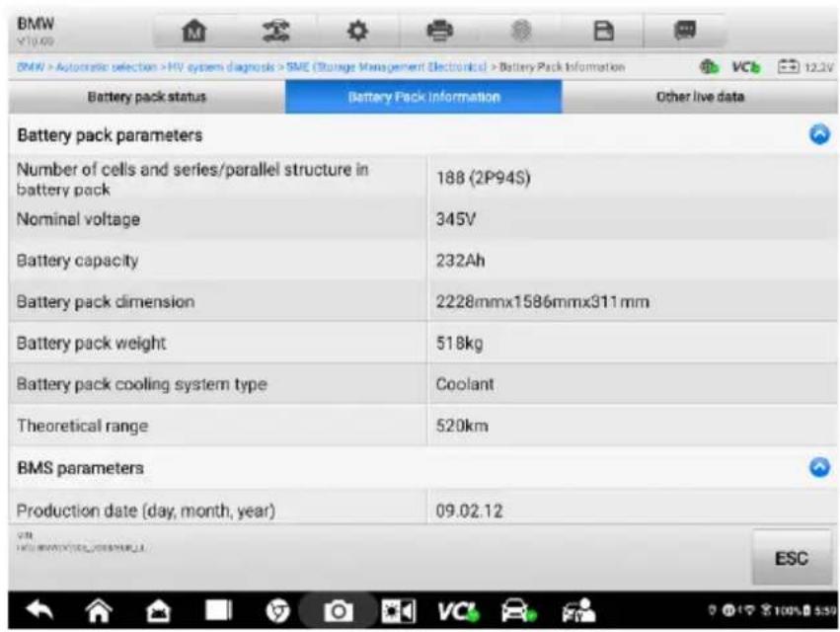Tap the brightness and sound icon
Screen dimensions: 840x632
click(x=398, y=611)
